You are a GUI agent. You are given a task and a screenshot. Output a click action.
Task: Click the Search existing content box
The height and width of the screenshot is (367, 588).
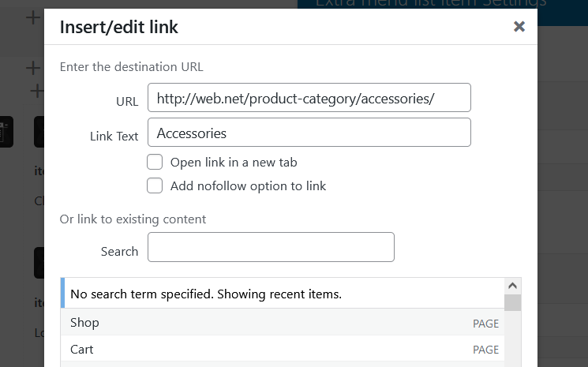click(271, 247)
